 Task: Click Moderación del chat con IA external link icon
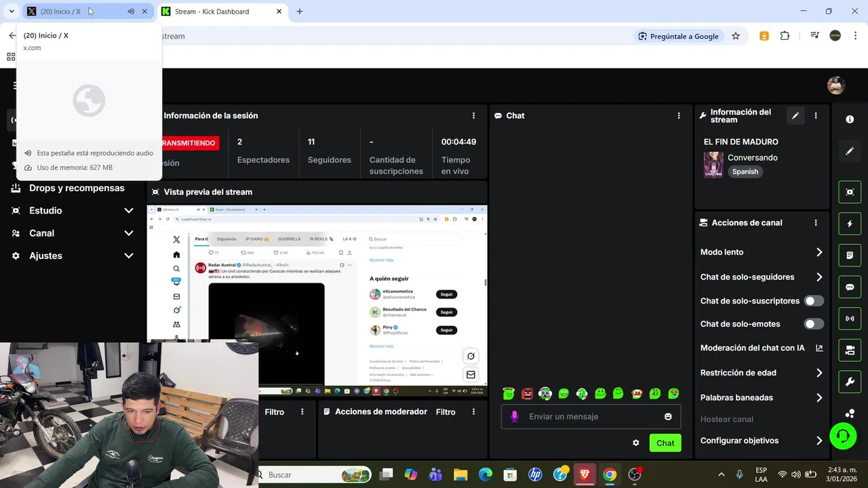(x=819, y=348)
